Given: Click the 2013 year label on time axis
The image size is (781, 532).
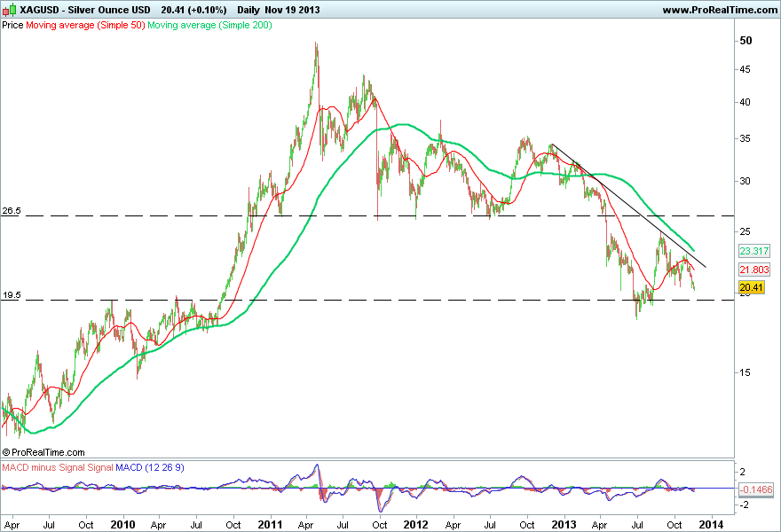Looking at the screenshot, I should pyautogui.click(x=564, y=525).
